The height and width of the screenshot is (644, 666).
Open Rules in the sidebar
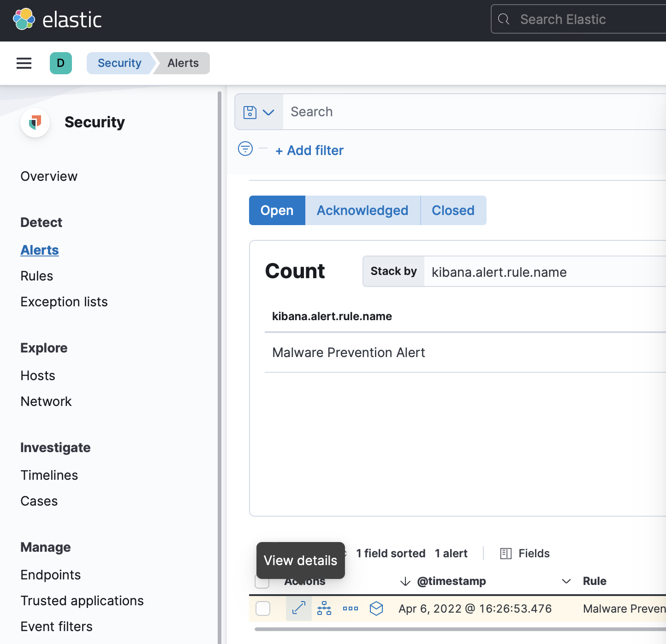37,276
